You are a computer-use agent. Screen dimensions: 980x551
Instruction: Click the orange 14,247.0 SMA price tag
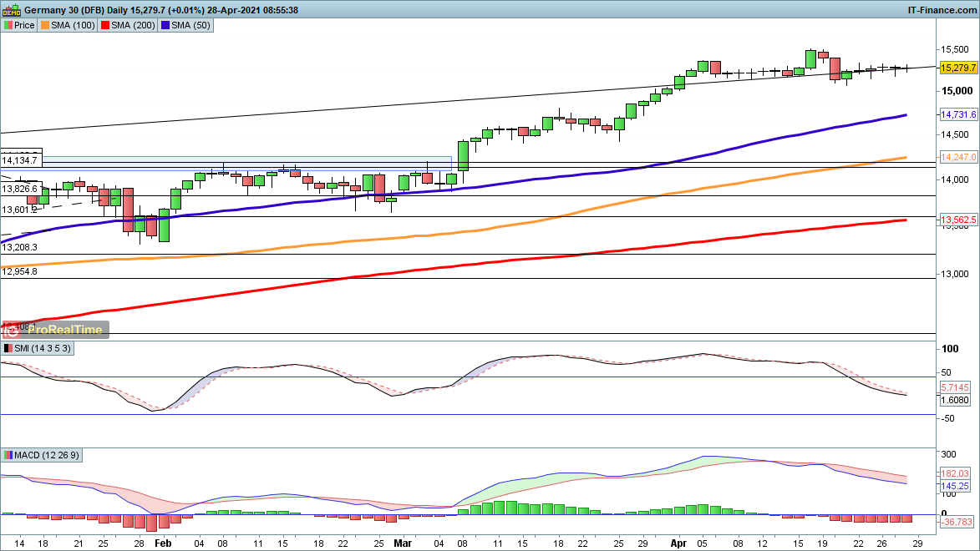click(x=958, y=157)
